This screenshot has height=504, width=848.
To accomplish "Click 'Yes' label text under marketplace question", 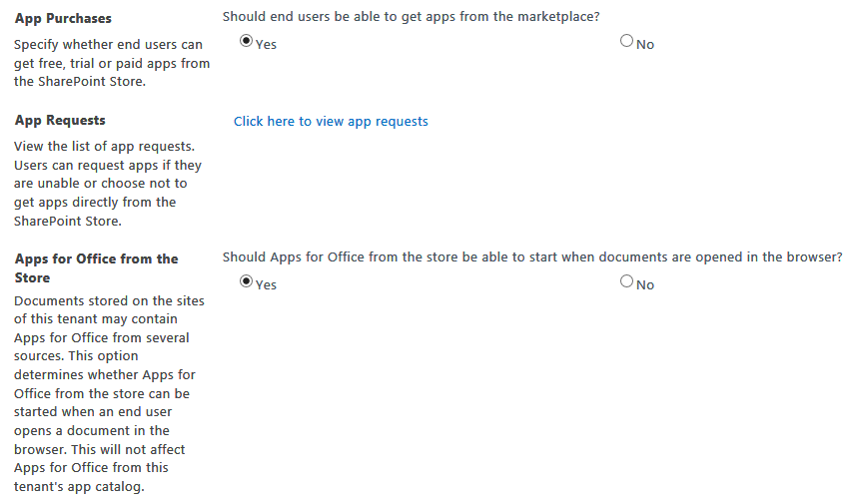I will click(267, 45).
